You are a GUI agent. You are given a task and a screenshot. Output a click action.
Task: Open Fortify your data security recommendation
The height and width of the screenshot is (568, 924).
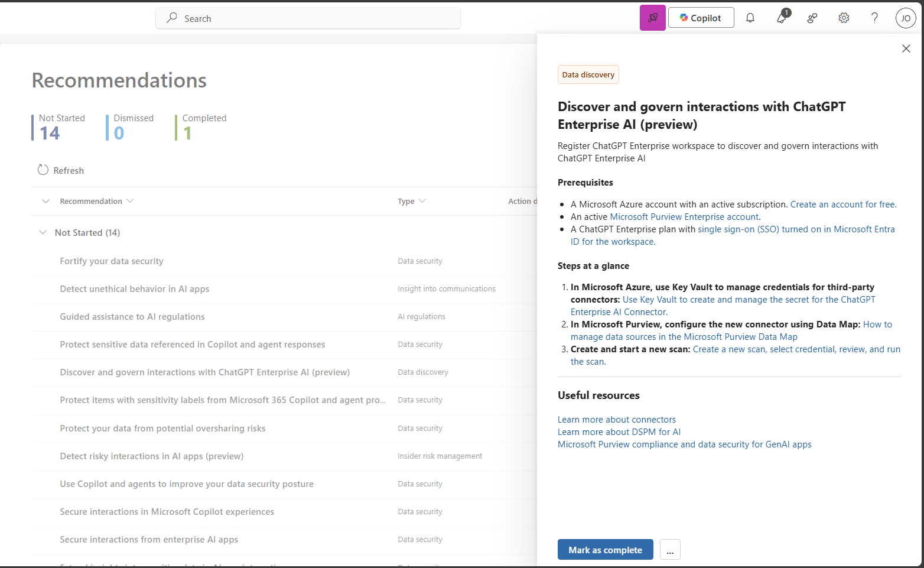(112, 261)
